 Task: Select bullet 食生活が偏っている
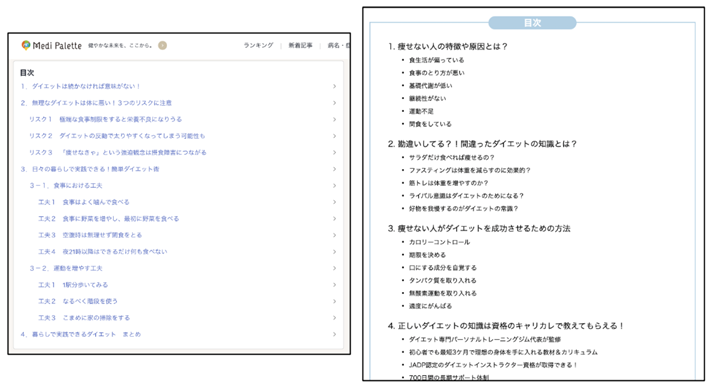tap(436, 60)
